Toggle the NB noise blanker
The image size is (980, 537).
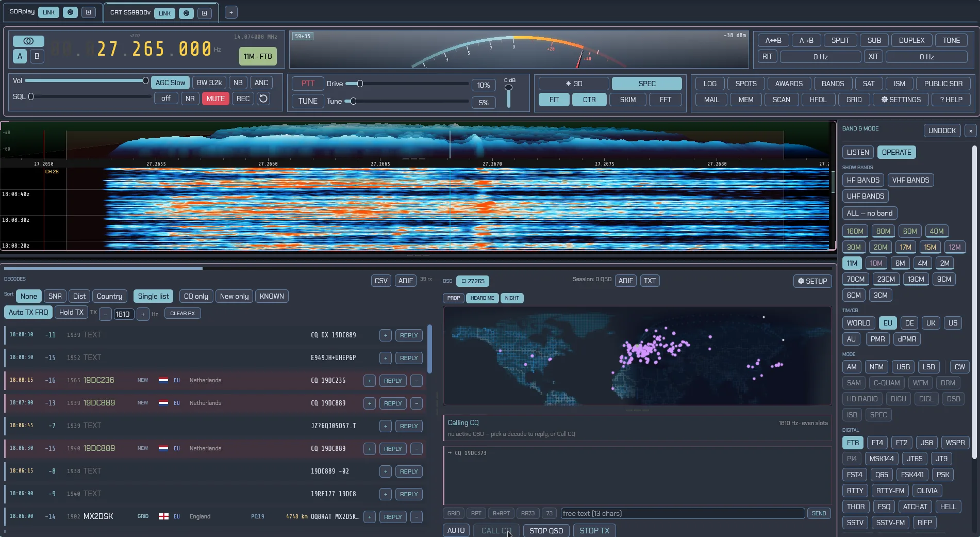click(x=238, y=83)
